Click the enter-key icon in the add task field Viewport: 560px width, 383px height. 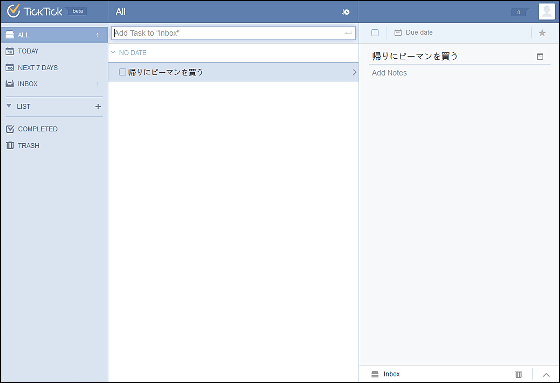pos(348,33)
